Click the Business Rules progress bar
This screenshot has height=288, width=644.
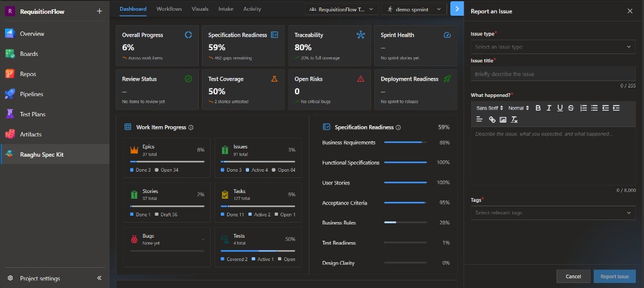pyautogui.click(x=406, y=223)
